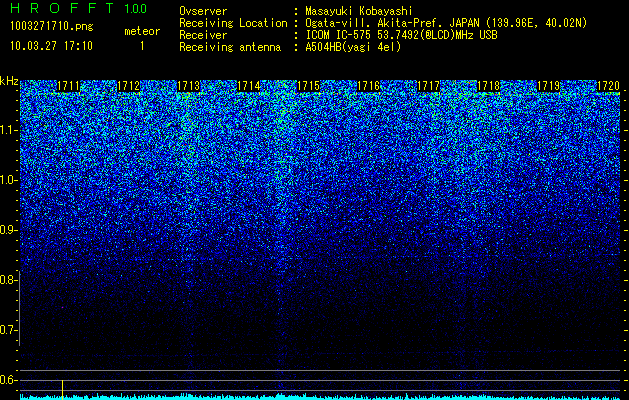The width and height of the screenshot is (629, 400).
Task: Click the filename 1003271710.png
Action: point(52,27)
